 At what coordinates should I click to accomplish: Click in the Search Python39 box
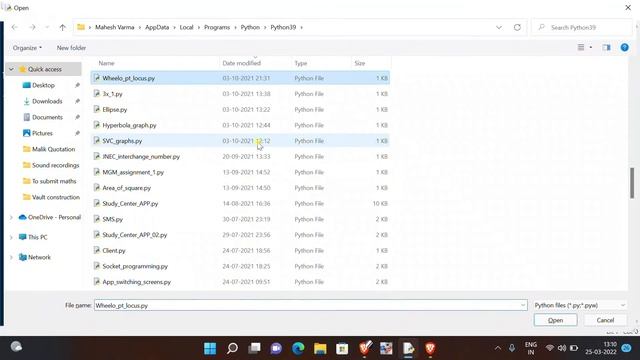(582, 27)
